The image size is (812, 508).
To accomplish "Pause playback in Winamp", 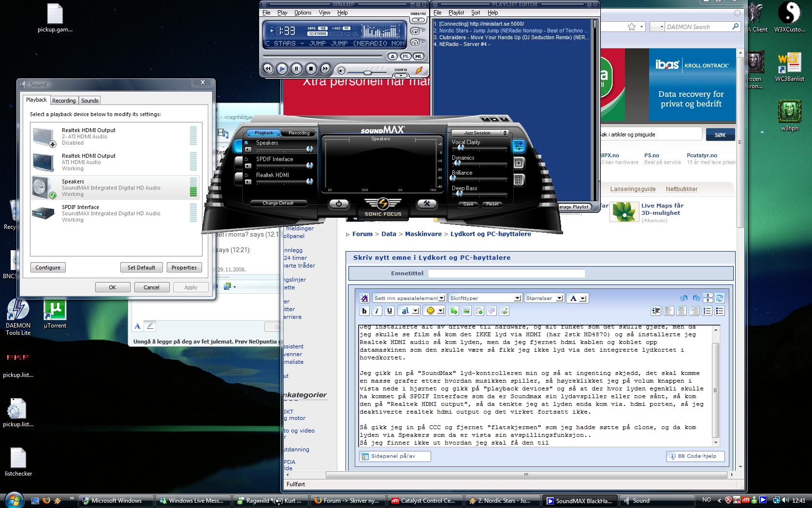I will (x=297, y=69).
